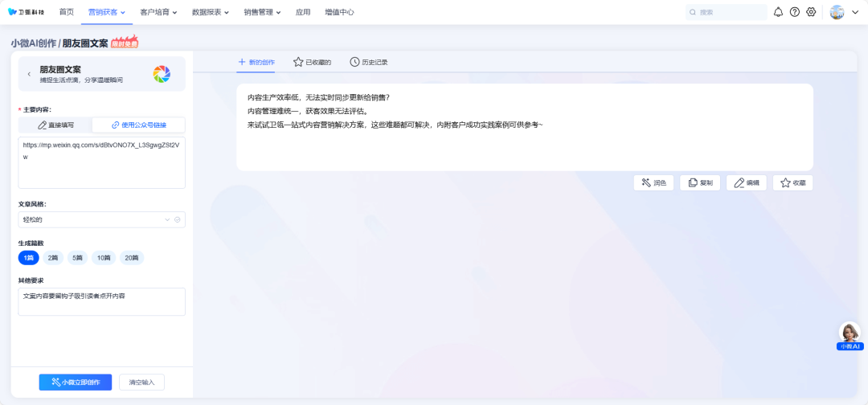Click the 卫瓴科技 logo
The width and height of the screenshot is (868, 405).
click(28, 12)
